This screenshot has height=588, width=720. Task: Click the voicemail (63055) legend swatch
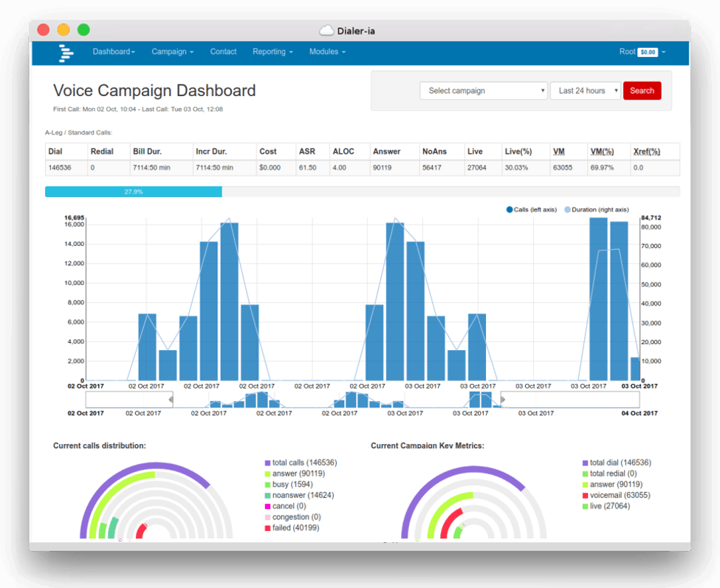click(586, 496)
